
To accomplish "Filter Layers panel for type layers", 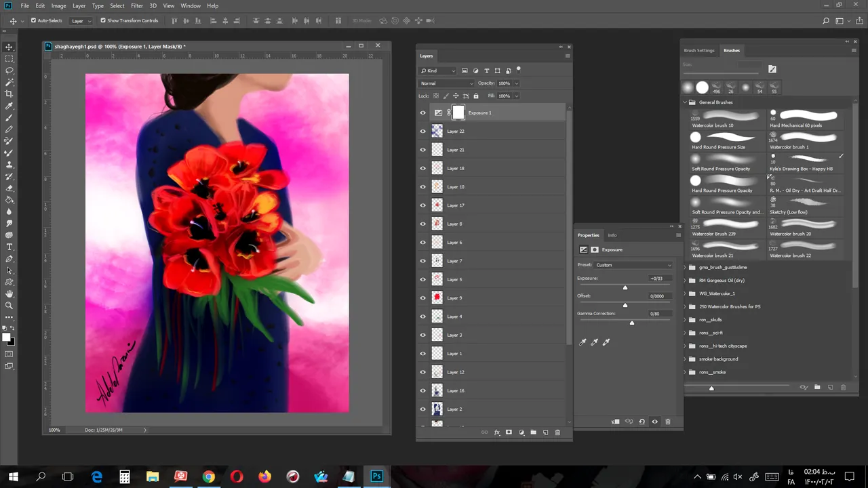I will point(486,70).
